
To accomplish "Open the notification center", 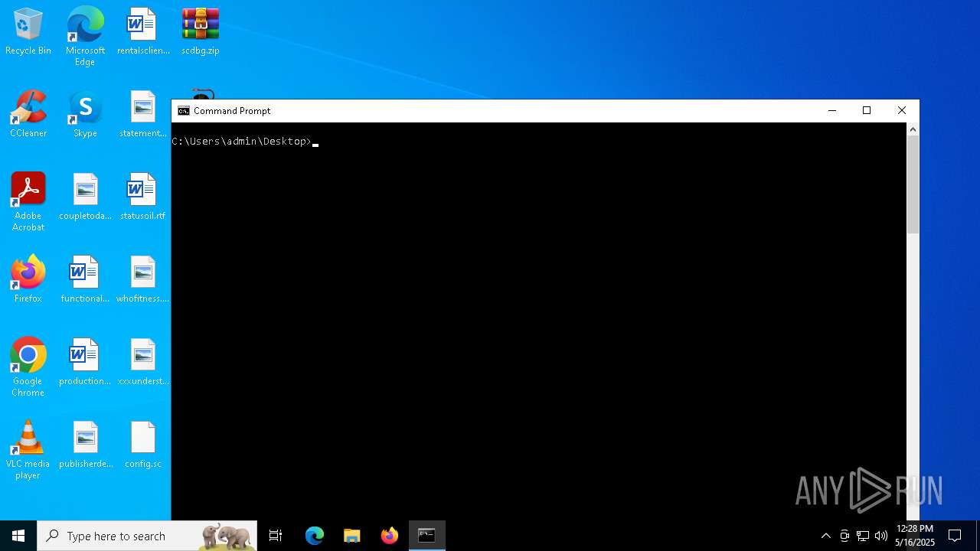I will pyautogui.click(x=955, y=536).
